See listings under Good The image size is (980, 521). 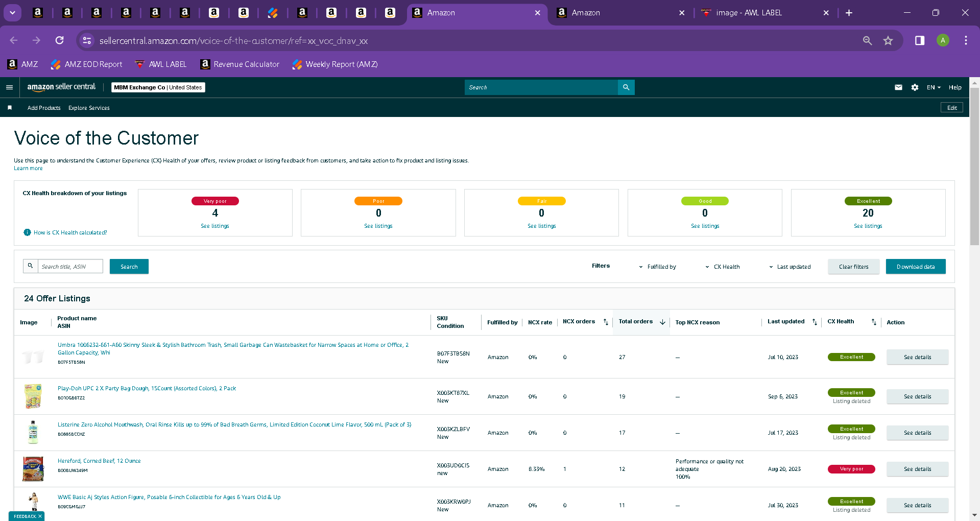(705, 226)
